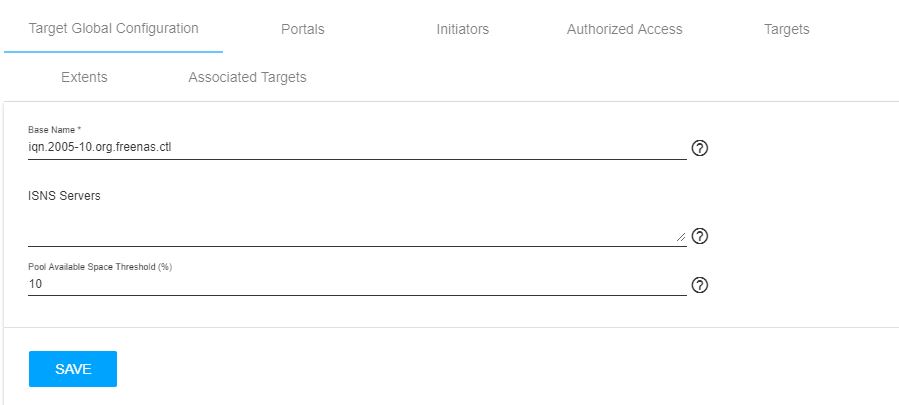Grab the ISNS Servers textarea resize handle
Viewport: 899px width, 405px height.
pyautogui.click(x=681, y=237)
